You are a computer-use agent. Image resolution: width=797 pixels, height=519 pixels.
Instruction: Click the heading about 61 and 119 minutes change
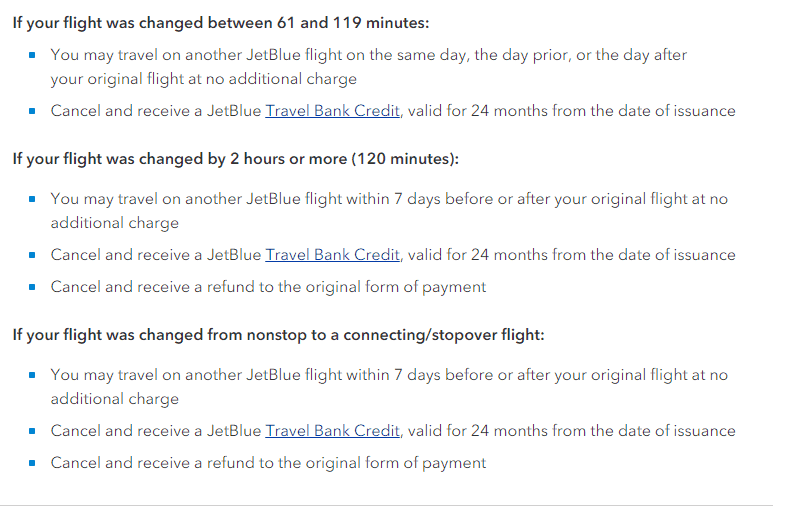[x=221, y=23]
